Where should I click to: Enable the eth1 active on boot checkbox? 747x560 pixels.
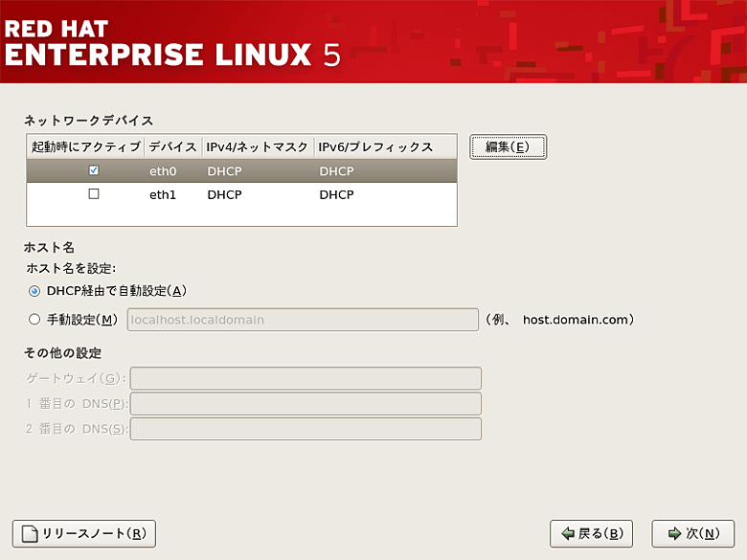[93, 194]
